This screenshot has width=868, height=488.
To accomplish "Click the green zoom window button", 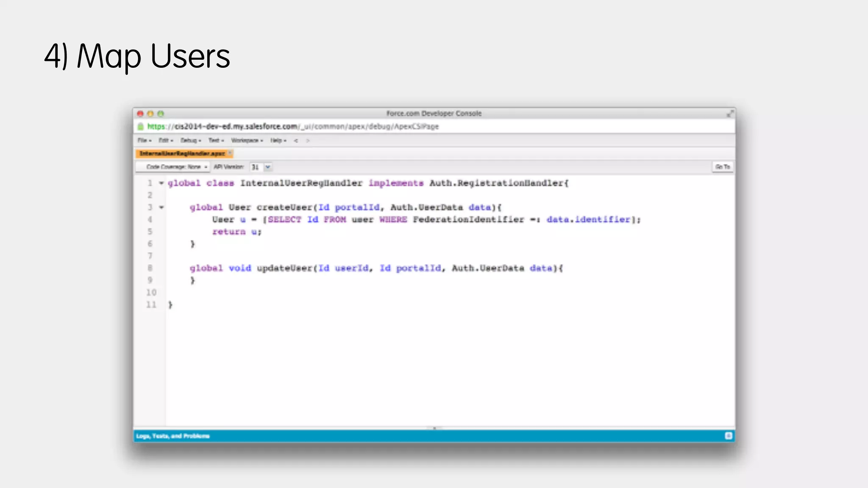I will point(161,114).
